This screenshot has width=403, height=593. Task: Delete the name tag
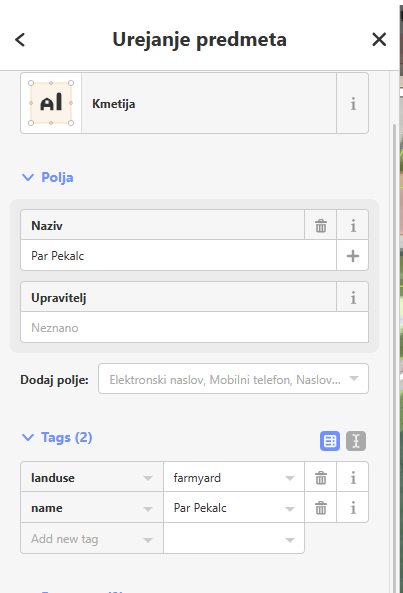click(321, 508)
